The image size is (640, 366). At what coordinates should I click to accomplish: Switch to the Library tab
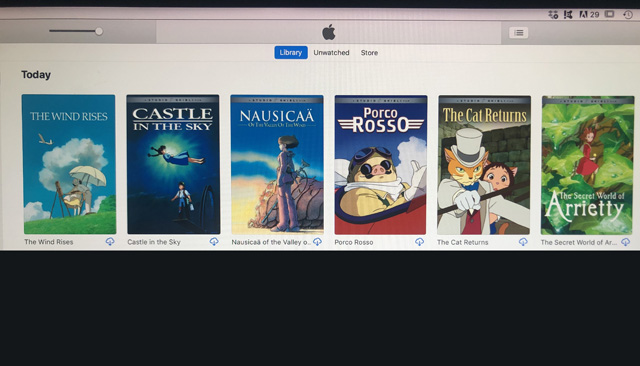click(291, 53)
